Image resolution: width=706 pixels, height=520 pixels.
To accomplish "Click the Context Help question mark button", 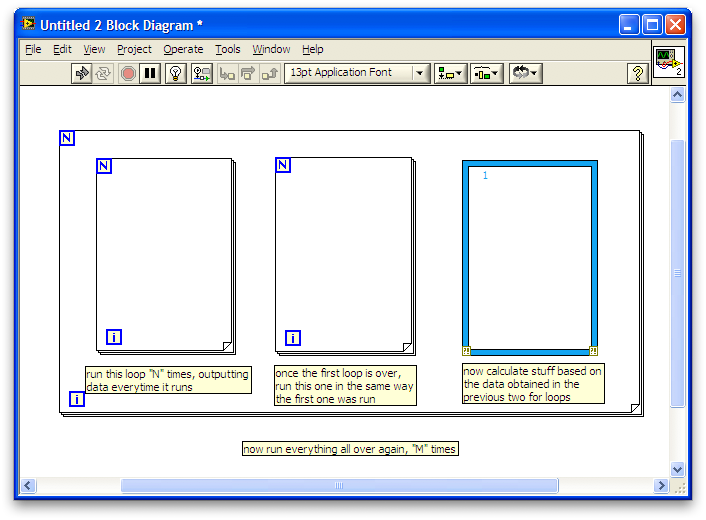I will click(638, 73).
